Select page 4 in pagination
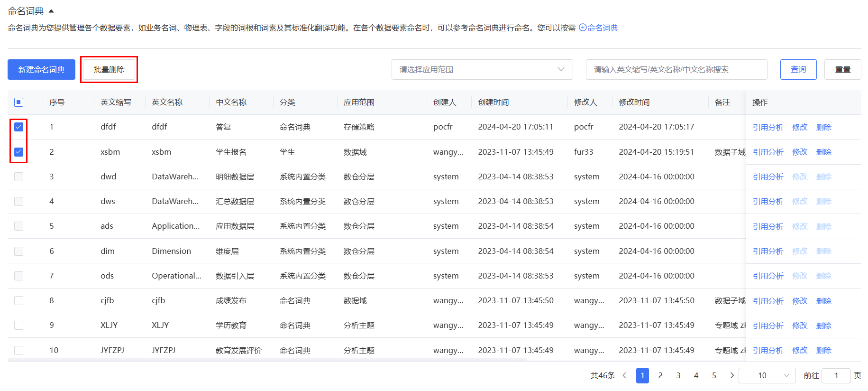The width and height of the screenshot is (868, 391). [696, 375]
